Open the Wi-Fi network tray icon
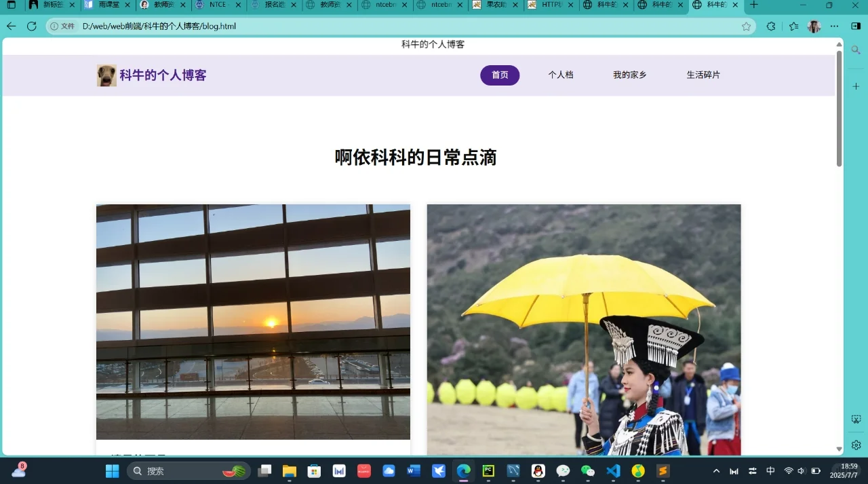The width and height of the screenshot is (868, 484). coord(789,471)
